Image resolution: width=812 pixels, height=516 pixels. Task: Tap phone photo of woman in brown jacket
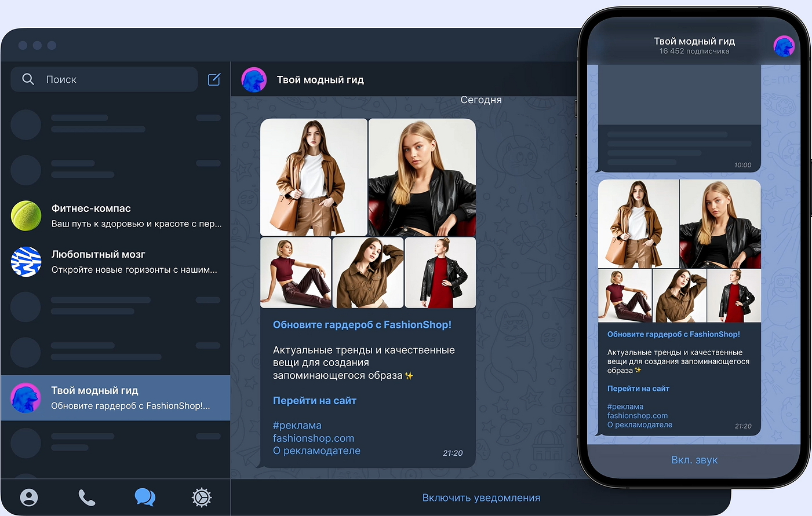coord(679,295)
